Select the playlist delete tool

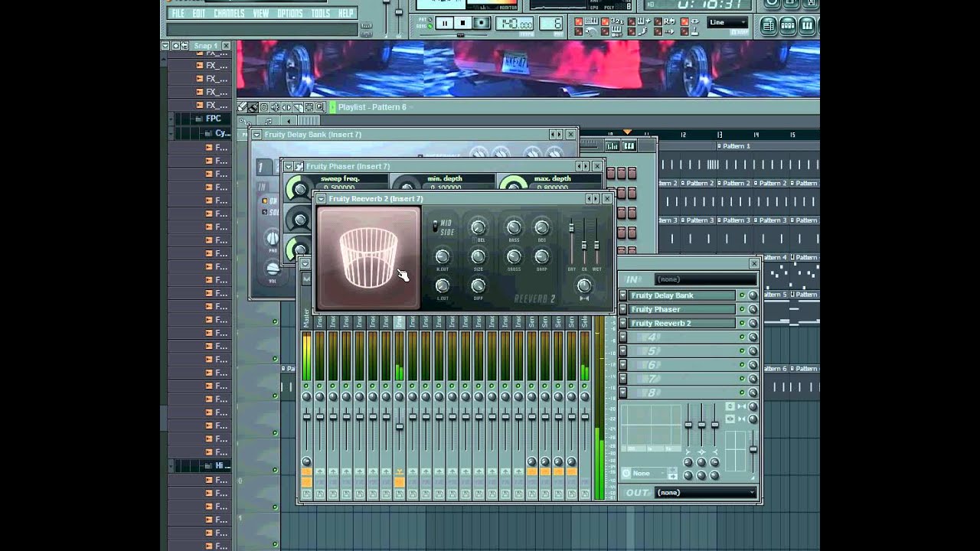pyautogui.click(x=263, y=107)
